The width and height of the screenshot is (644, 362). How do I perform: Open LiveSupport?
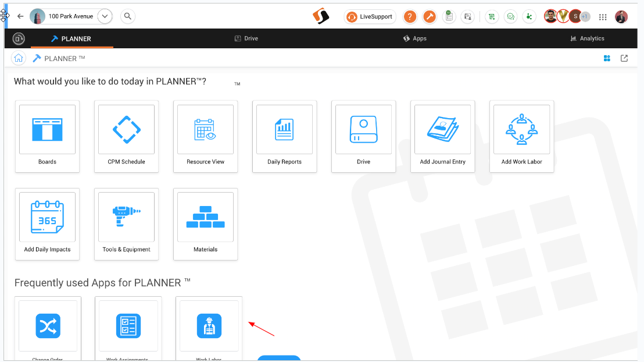click(x=370, y=16)
